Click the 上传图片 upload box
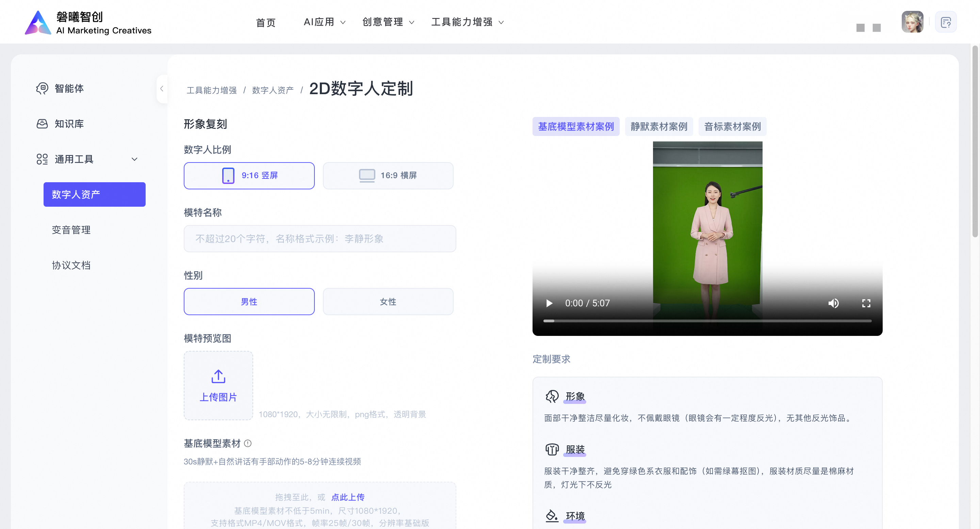 pos(218,385)
